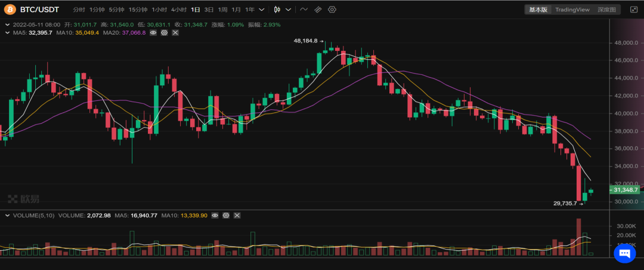Remove the MA indicator with X
Image resolution: width=644 pixels, height=270 pixels.
point(175,32)
